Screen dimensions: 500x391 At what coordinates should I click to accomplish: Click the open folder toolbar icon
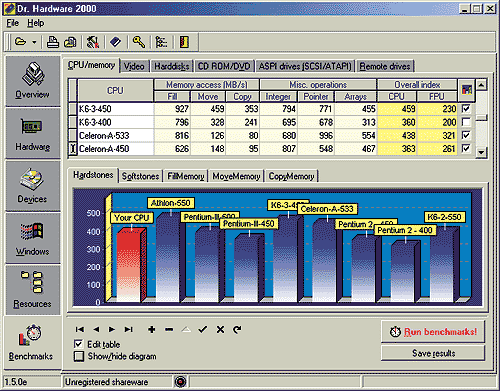21,42
